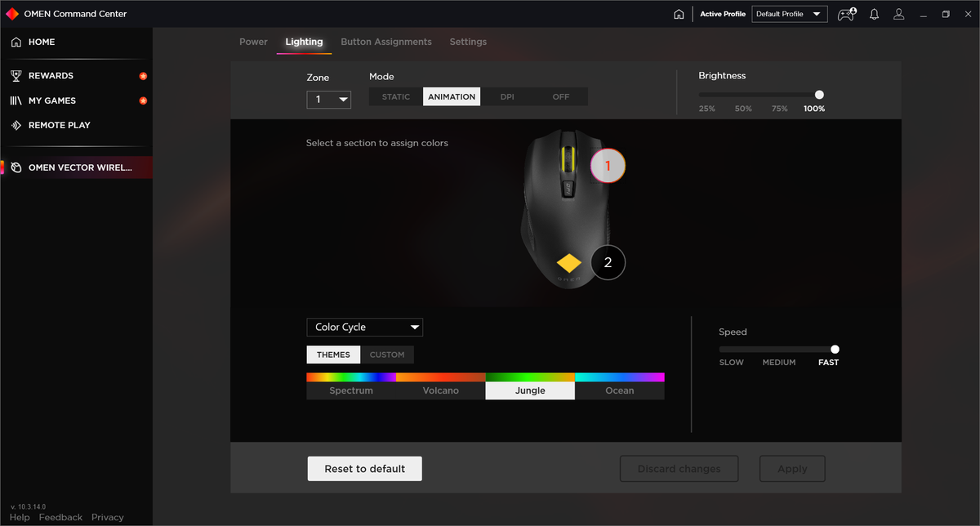The image size is (980, 526).
Task: Open notifications bell icon
Action: 874,14
